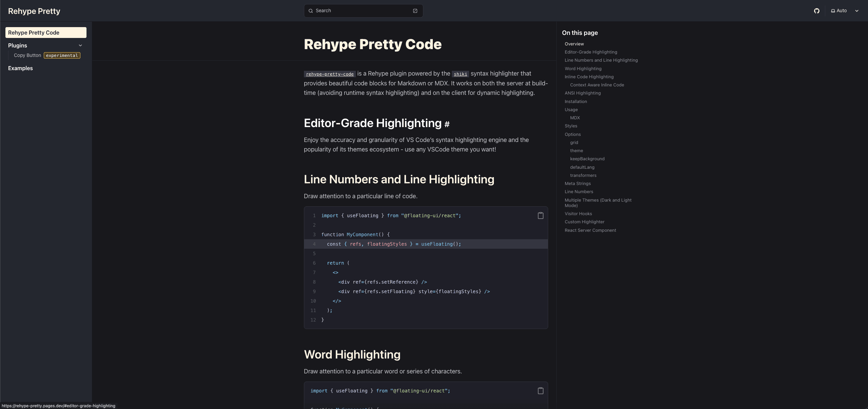Click the Auto theme monitor icon
Viewport: 868px width, 409px height.
(833, 11)
